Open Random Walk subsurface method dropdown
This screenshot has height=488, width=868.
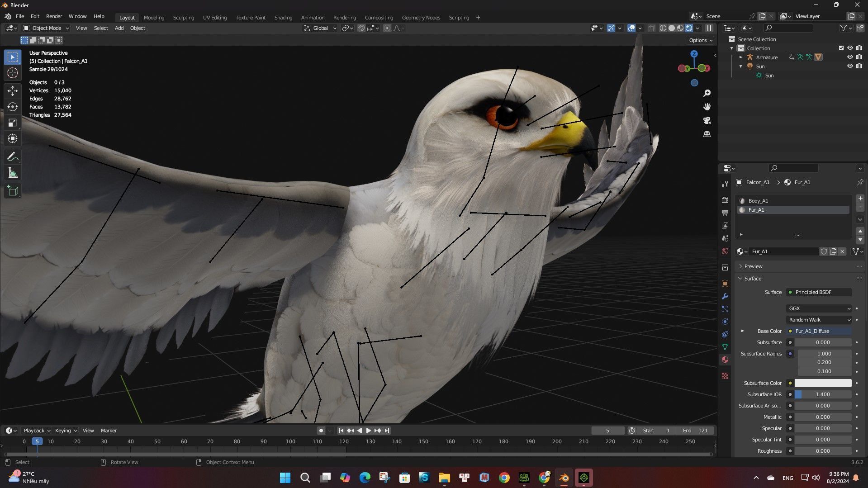pyautogui.click(x=819, y=320)
